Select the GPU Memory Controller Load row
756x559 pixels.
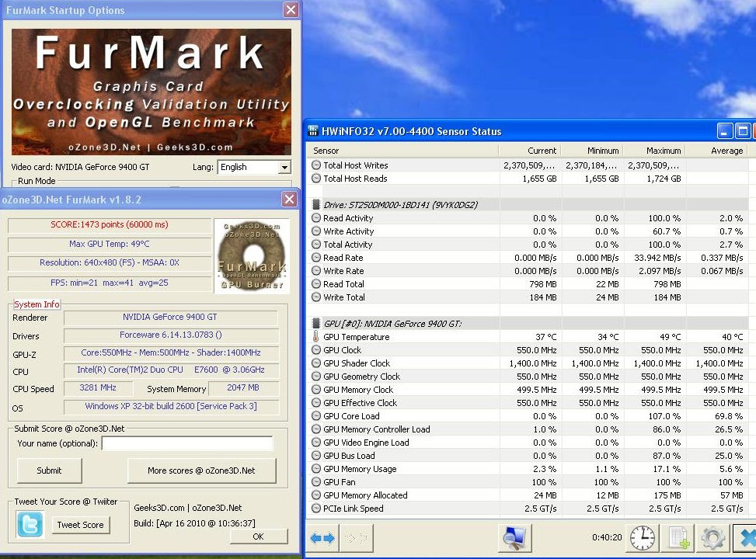click(529, 429)
